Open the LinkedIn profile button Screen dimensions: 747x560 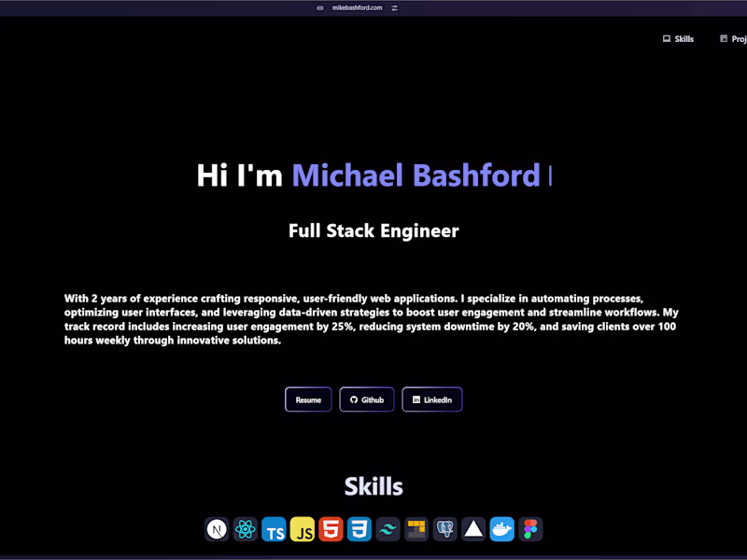(431, 399)
